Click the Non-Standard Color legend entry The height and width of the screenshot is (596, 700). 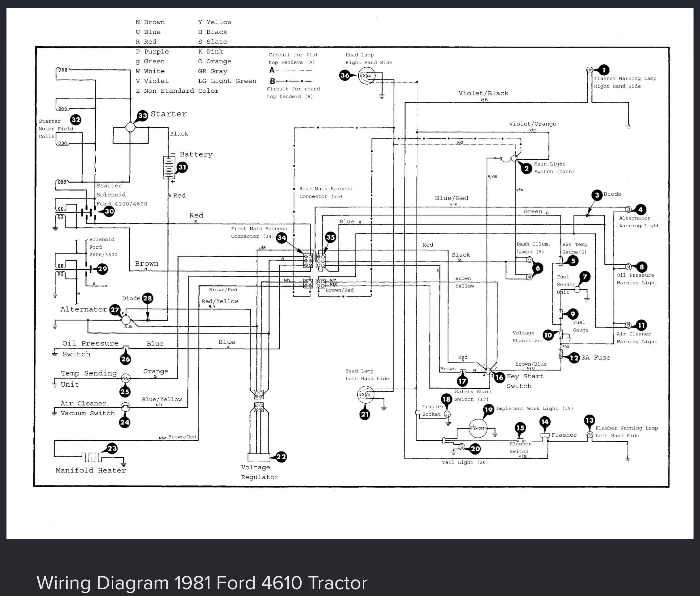pyautogui.click(x=177, y=91)
